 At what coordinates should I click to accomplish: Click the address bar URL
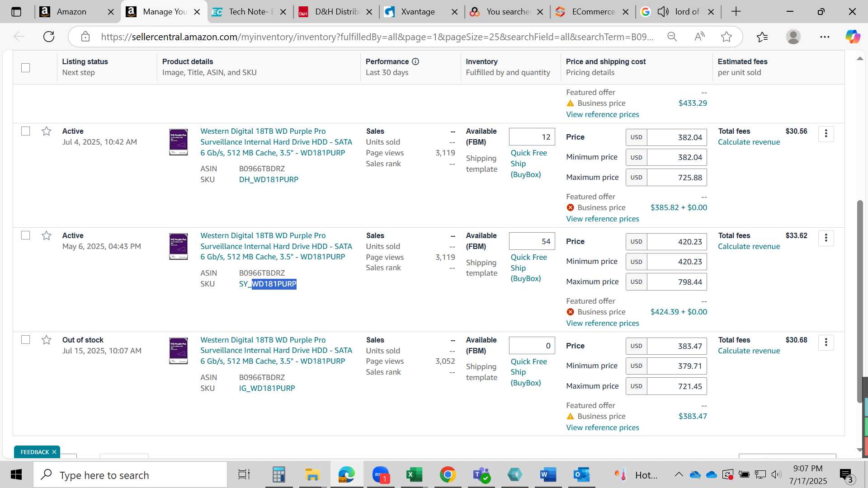coord(377,37)
